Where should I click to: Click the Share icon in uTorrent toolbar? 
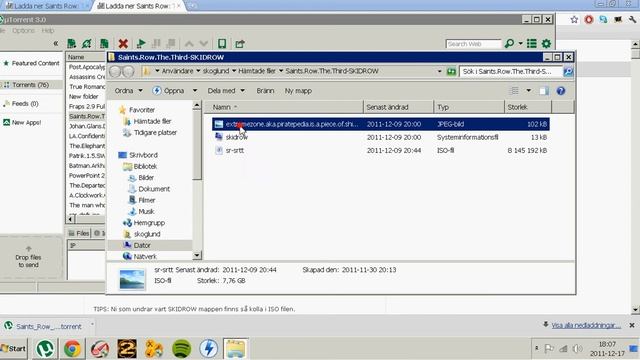coord(240,43)
